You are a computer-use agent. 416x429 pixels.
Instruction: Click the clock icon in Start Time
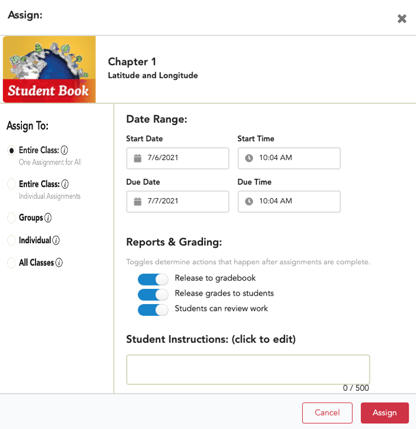249,158
